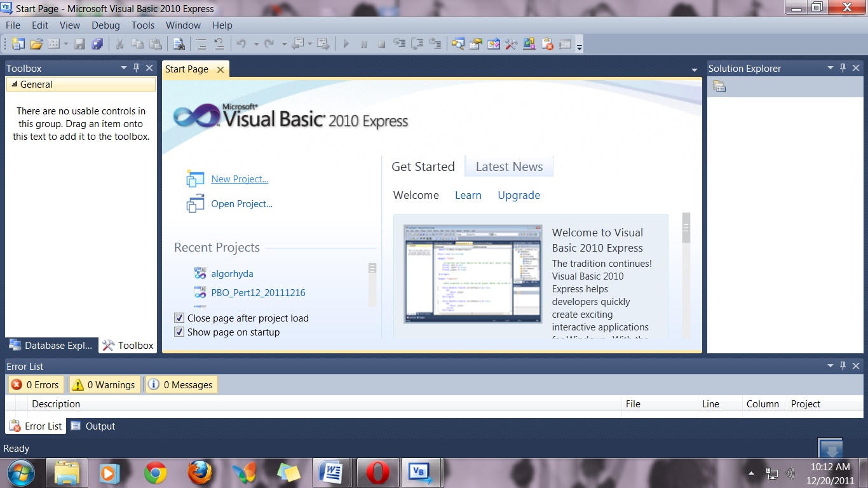
Task: Click the Stop Debugging square icon
Action: tap(381, 44)
